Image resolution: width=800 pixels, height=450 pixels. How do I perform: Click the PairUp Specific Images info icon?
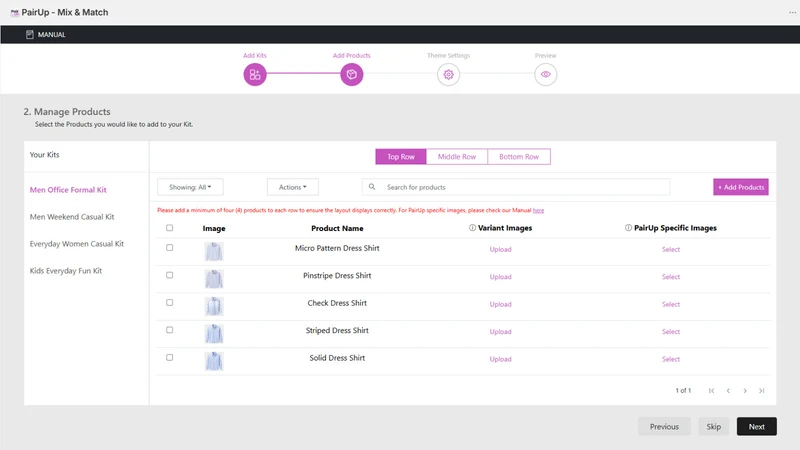tap(628, 228)
